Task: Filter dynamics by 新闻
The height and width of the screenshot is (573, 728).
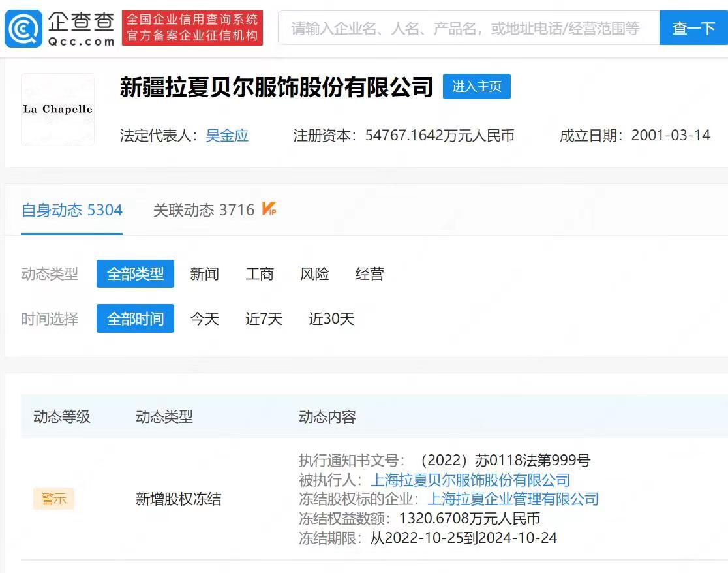Action: (204, 274)
